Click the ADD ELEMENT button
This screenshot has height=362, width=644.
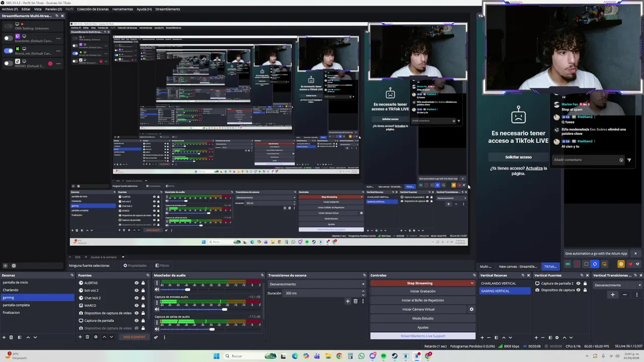(134, 337)
